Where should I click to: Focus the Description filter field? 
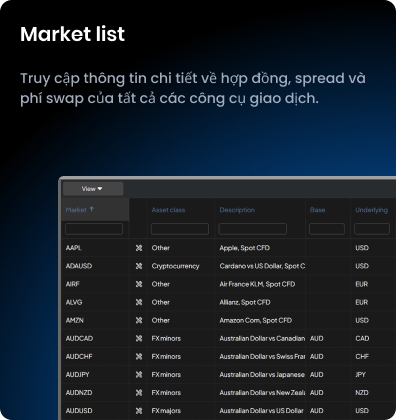253,229
